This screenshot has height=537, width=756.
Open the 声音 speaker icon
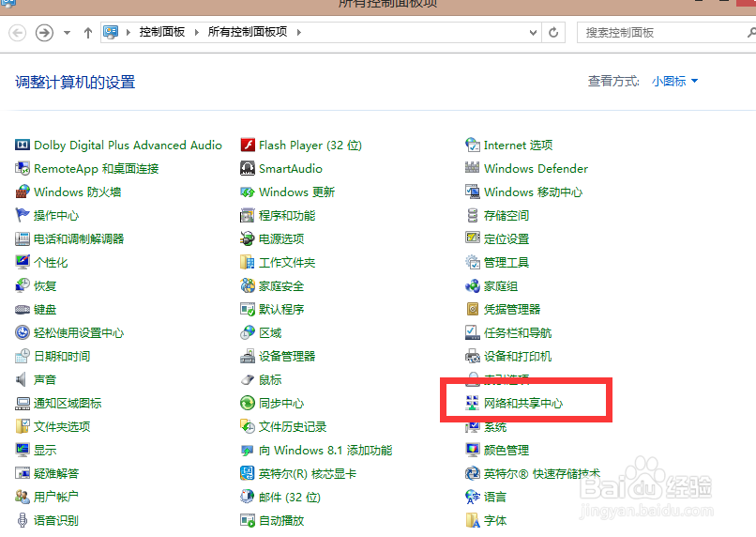[x=22, y=379]
